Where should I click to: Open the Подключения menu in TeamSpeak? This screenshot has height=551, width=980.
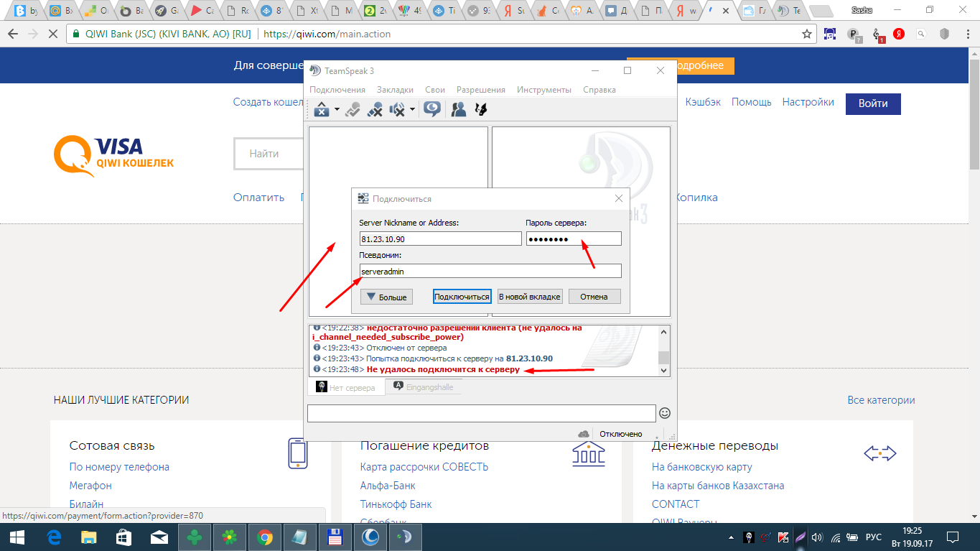coord(337,90)
